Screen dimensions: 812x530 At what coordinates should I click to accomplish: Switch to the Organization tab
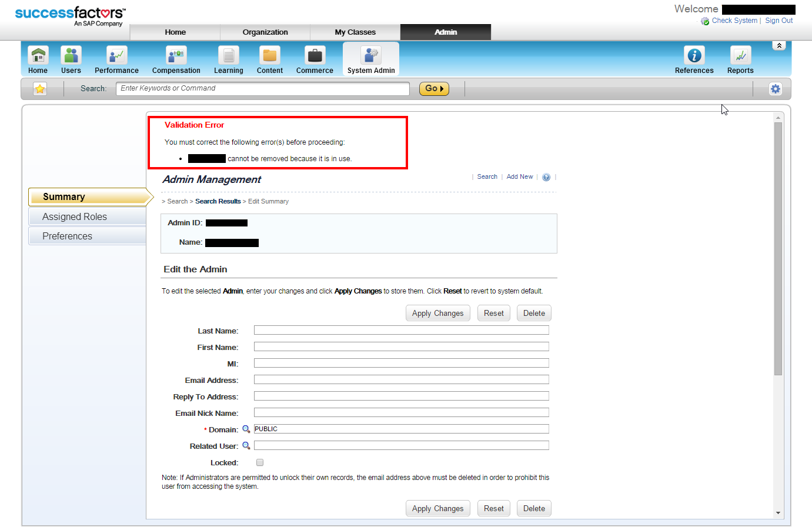click(265, 32)
